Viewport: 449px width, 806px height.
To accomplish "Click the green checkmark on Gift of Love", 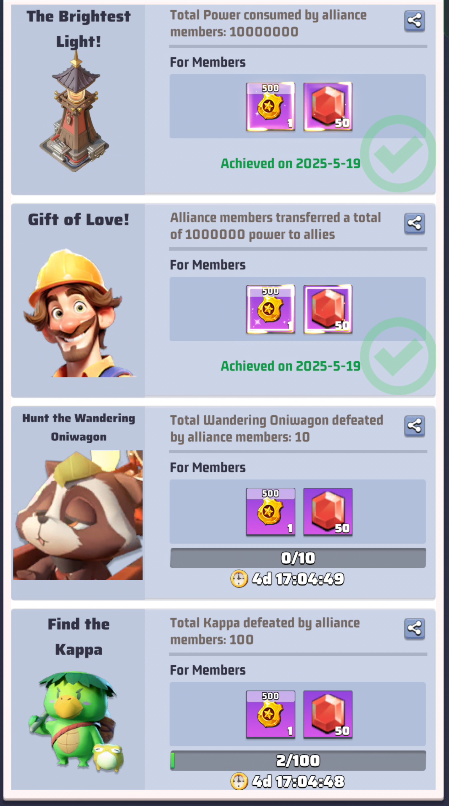I will pos(398,356).
